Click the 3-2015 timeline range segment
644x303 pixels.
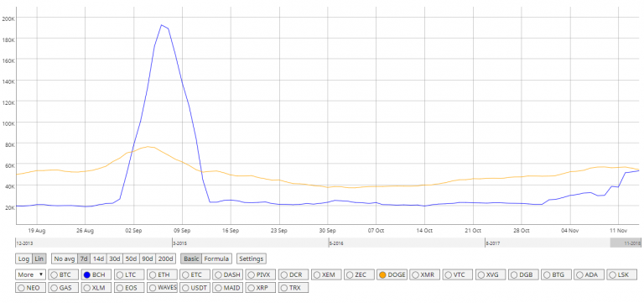[250, 243]
